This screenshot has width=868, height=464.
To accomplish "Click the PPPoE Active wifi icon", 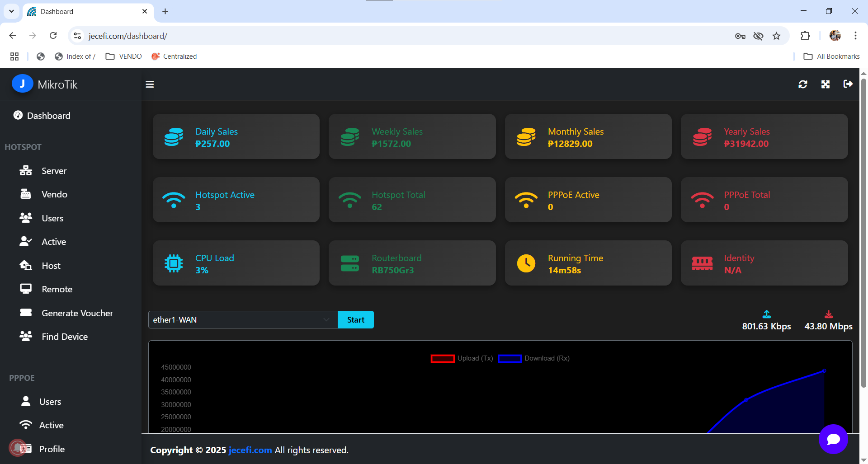I will tap(526, 200).
